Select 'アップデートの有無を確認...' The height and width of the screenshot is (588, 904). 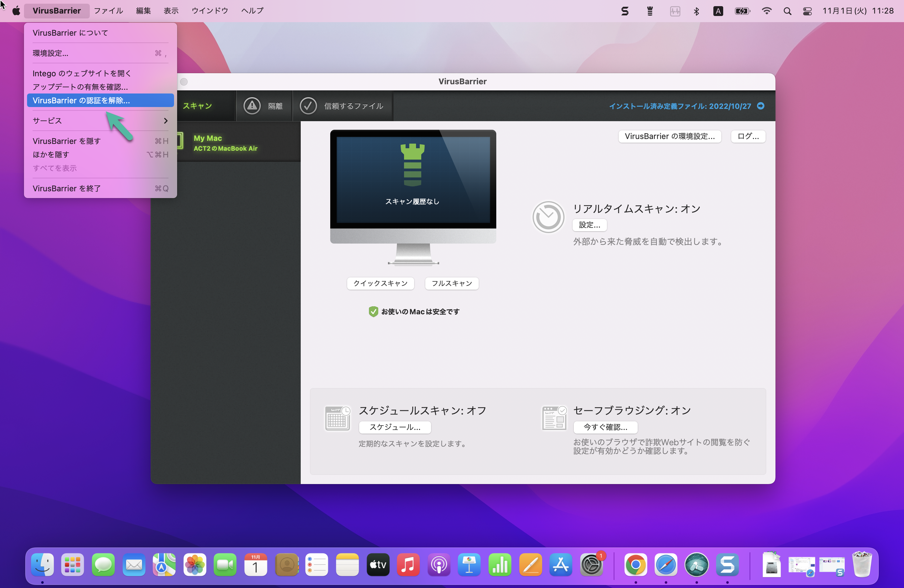[x=100, y=87]
